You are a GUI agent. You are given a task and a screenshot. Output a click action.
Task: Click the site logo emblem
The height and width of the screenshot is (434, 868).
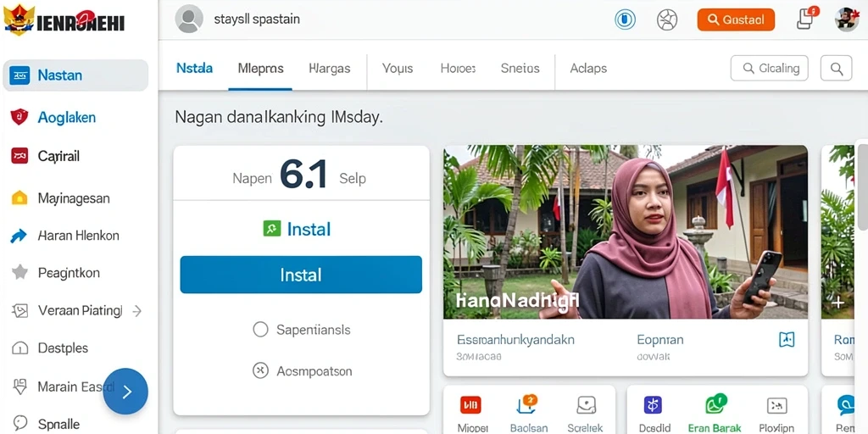click(x=19, y=19)
